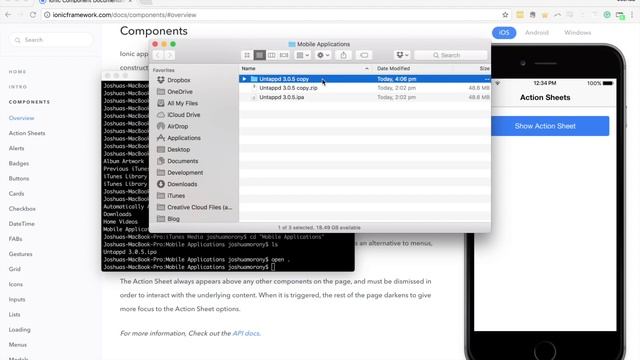Open Badges in docs sidebar
Image resolution: width=640 pixels, height=360 pixels.
[x=19, y=163]
